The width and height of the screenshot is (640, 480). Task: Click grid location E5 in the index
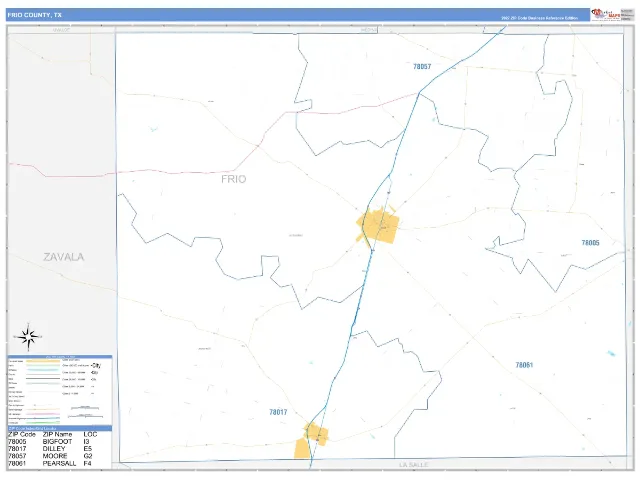point(87,449)
